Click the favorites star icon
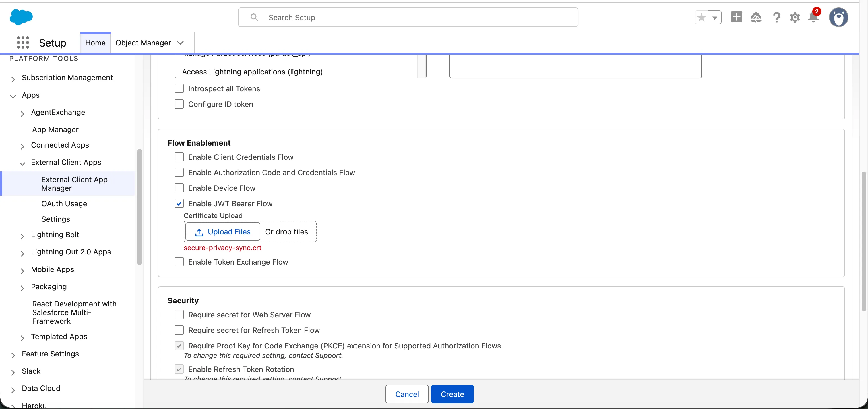Viewport: 868px width, 409px height. [x=701, y=17]
